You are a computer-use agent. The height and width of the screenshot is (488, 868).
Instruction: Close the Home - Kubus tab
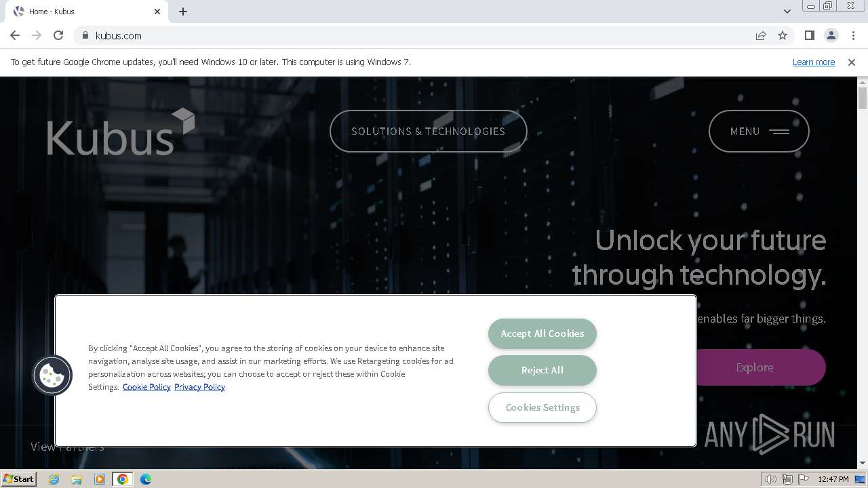point(157,12)
